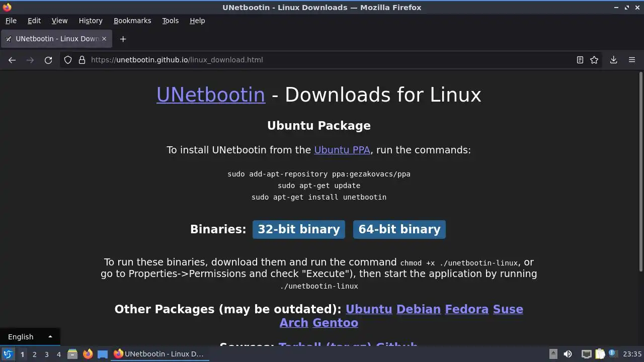Open the notification tray icon
644x362 pixels.
coord(612,354)
